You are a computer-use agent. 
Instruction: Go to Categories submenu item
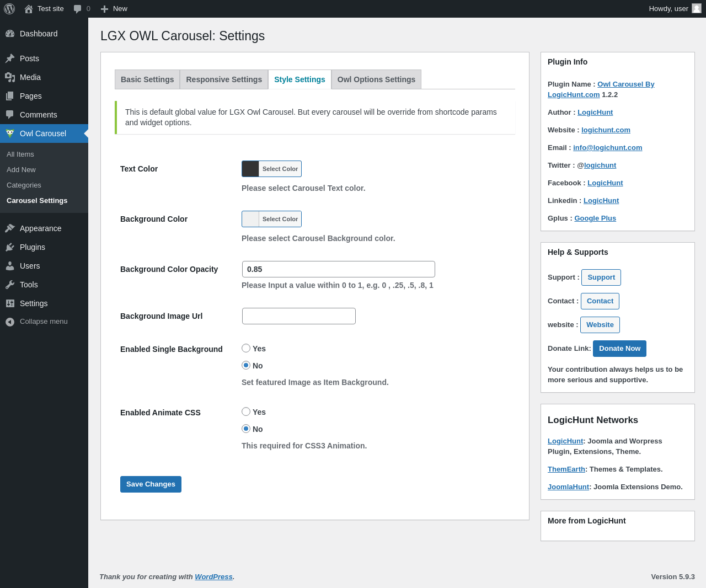[24, 185]
